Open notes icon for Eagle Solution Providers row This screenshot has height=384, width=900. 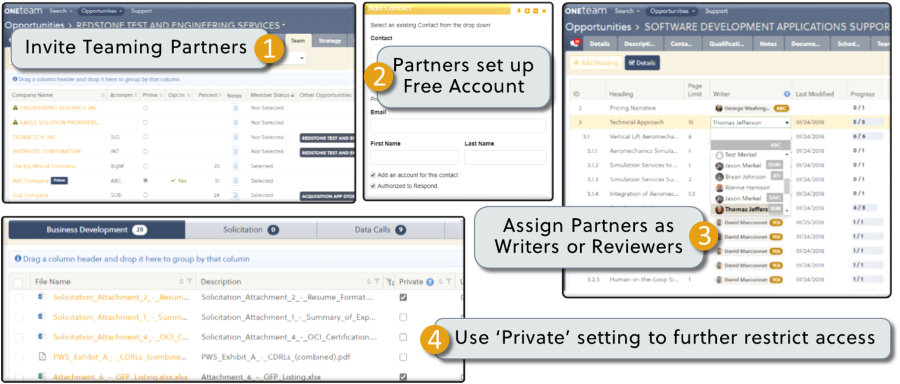click(x=235, y=122)
